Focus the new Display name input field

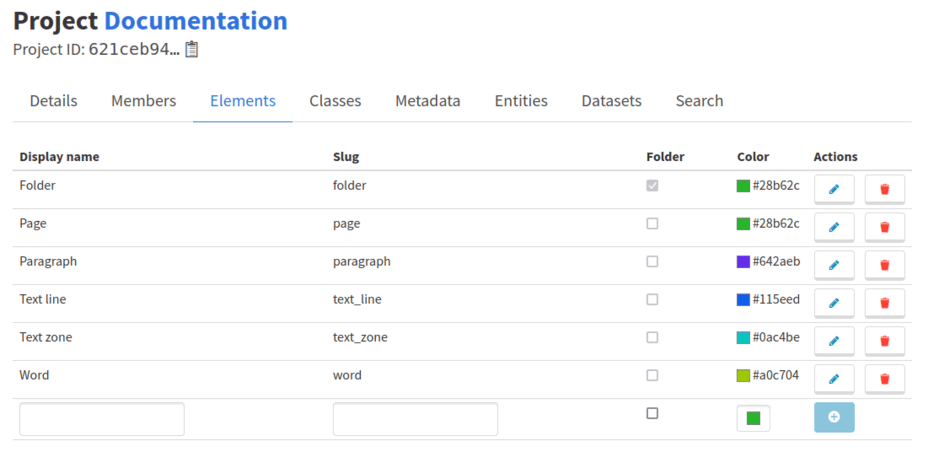click(x=102, y=419)
